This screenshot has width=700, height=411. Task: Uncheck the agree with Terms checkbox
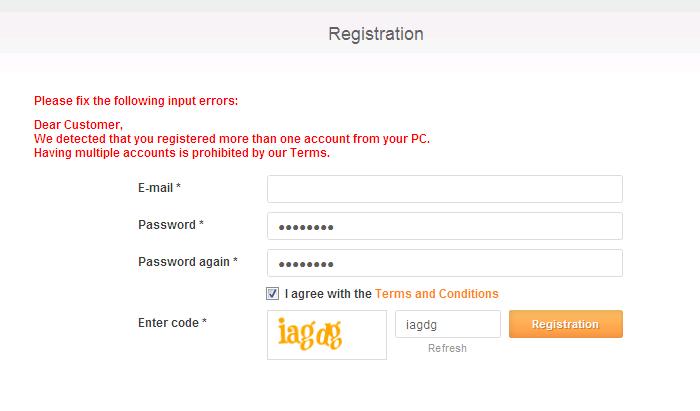(x=273, y=294)
